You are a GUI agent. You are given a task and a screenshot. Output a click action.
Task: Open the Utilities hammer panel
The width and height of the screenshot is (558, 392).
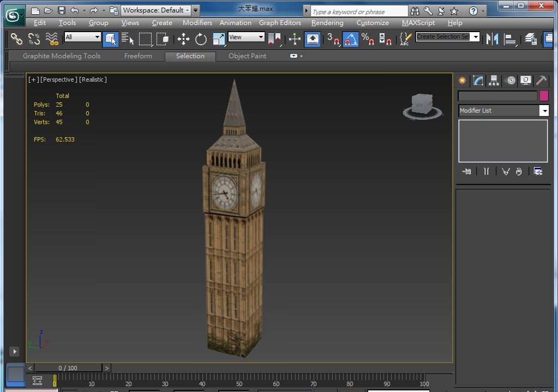coord(541,81)
